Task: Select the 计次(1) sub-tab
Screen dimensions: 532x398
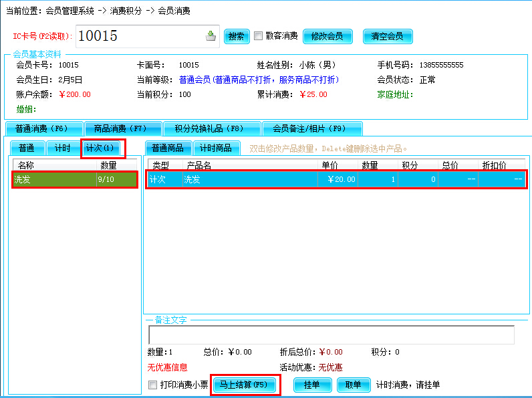Action: (x=102, y=148)
